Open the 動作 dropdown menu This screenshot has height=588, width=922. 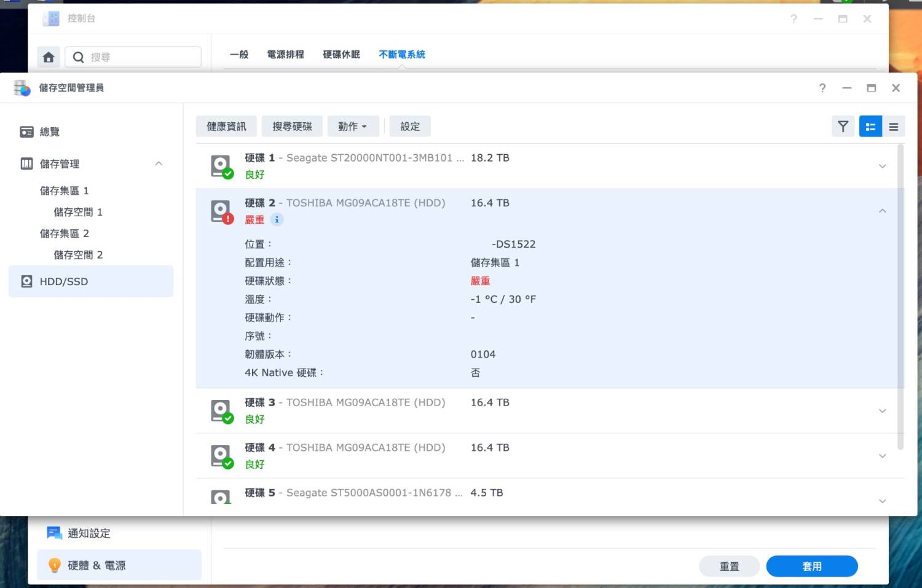(x=352, y=127)
